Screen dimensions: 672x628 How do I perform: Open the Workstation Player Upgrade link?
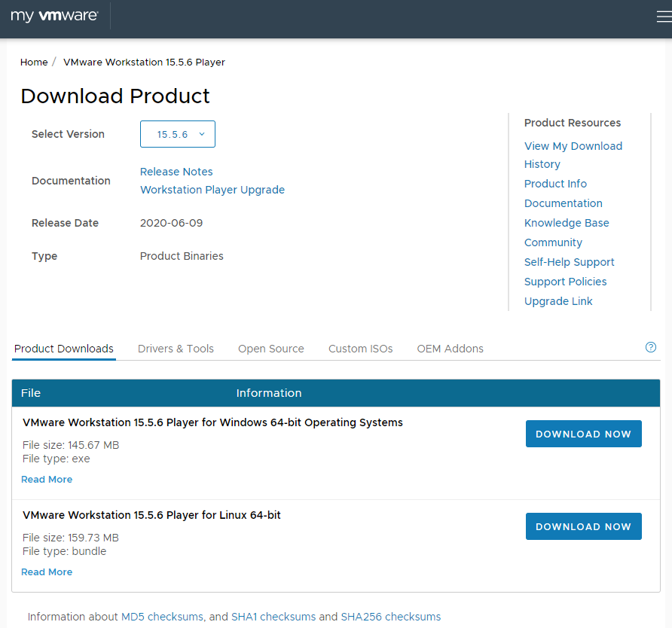coord(212,190)
